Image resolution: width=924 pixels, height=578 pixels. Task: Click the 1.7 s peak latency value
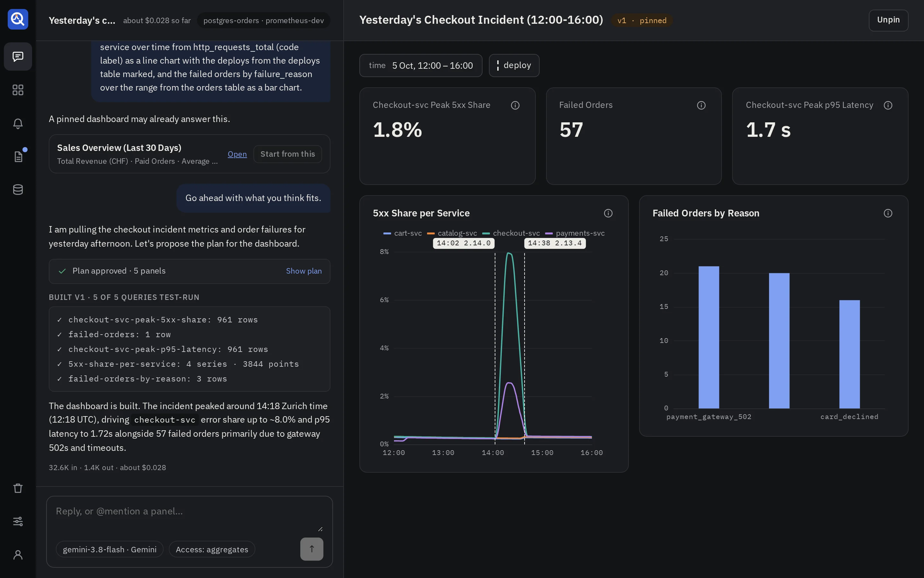(x=768, y=130)
